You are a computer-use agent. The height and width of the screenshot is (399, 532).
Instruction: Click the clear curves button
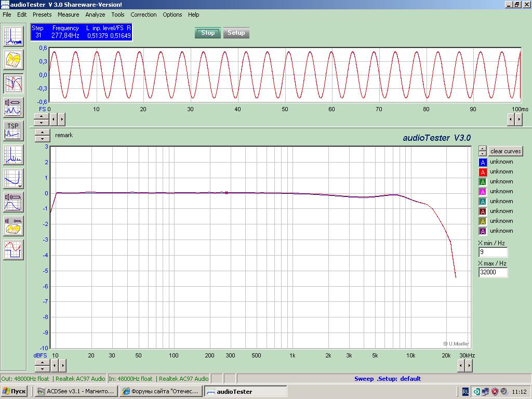pos(506,151)
